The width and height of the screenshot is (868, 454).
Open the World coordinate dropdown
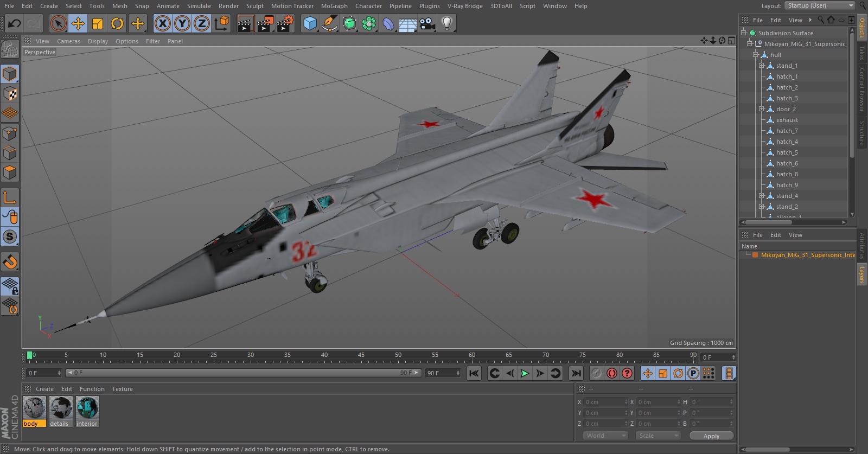click(x=605, y=436)
